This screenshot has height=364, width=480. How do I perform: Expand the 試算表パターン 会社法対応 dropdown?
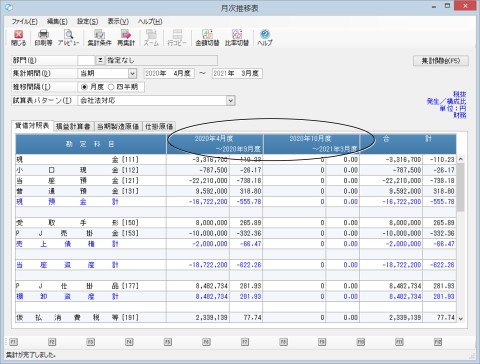pyautogui.click(x=230, y=100)
